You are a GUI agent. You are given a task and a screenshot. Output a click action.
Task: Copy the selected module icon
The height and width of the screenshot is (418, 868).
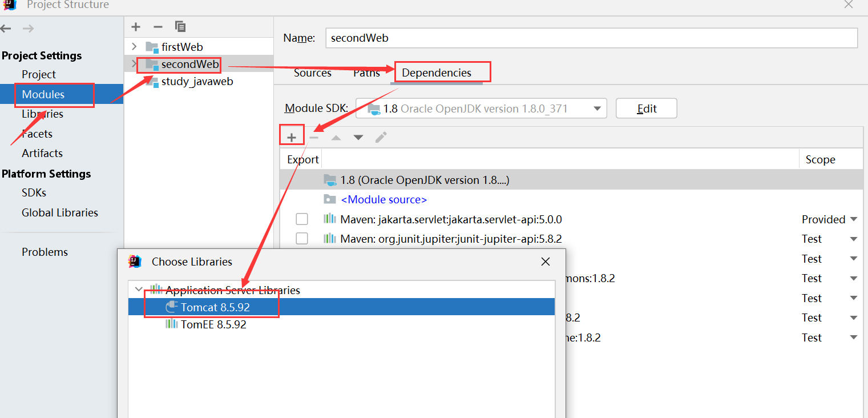pos(180,26)
